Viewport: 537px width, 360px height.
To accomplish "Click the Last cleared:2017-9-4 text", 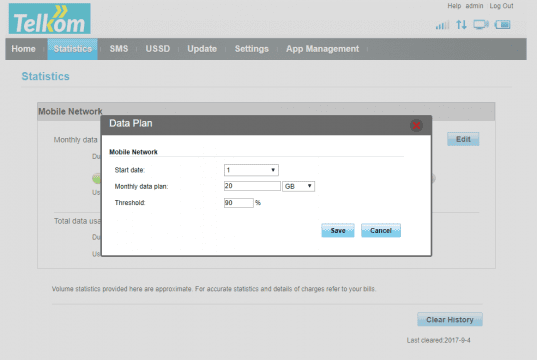I will click(438, 340).
